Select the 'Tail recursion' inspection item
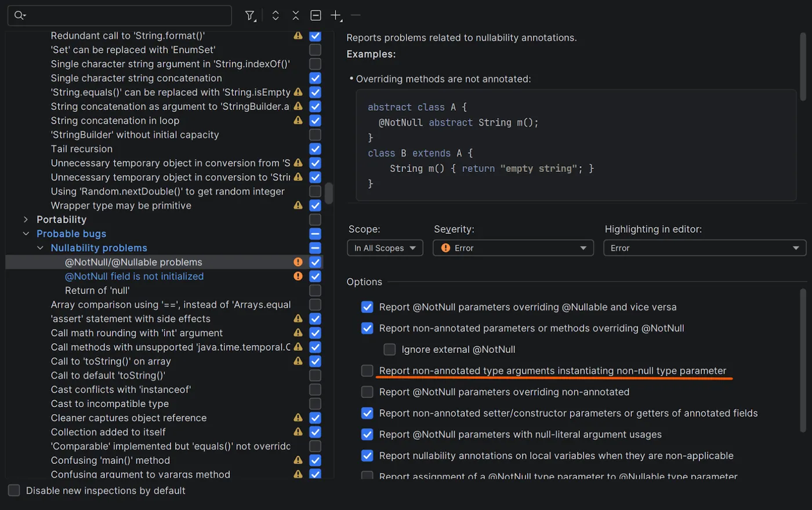This screenshot has height=510, width=812. coord(82,149)
